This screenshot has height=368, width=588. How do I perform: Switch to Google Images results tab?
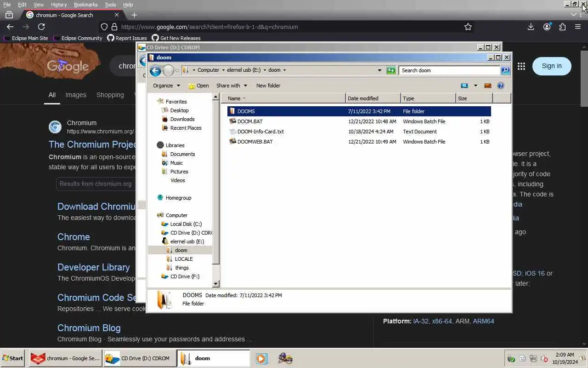[x=76, y=95]
